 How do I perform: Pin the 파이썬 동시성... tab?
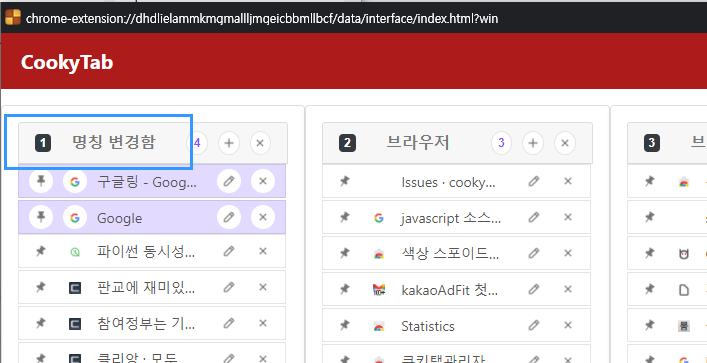tap(41, 251)
